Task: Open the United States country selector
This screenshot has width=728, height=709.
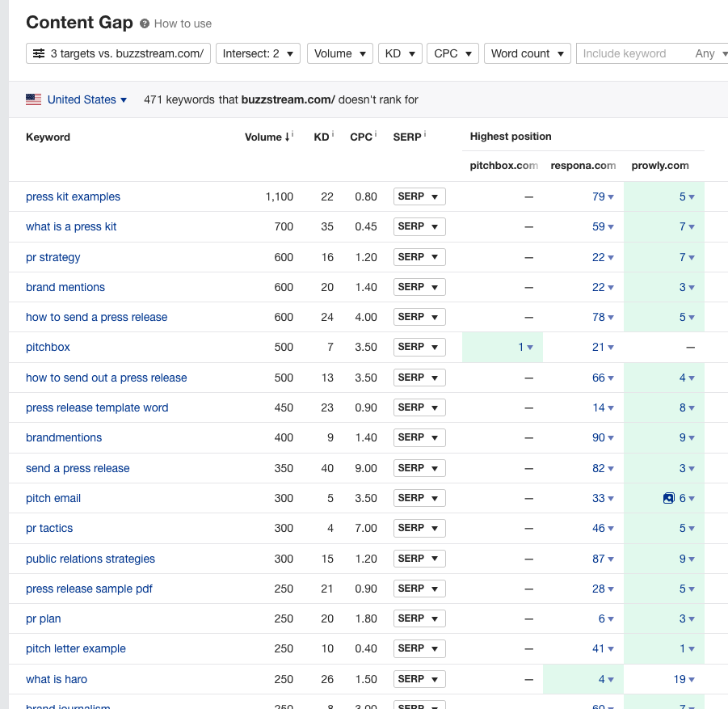Action: [x=86, y=99]
